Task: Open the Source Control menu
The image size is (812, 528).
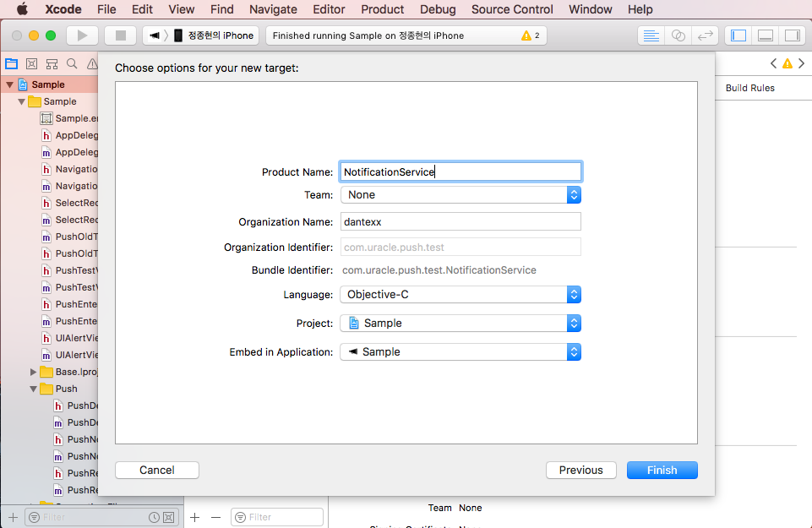Action: [512, 9]
